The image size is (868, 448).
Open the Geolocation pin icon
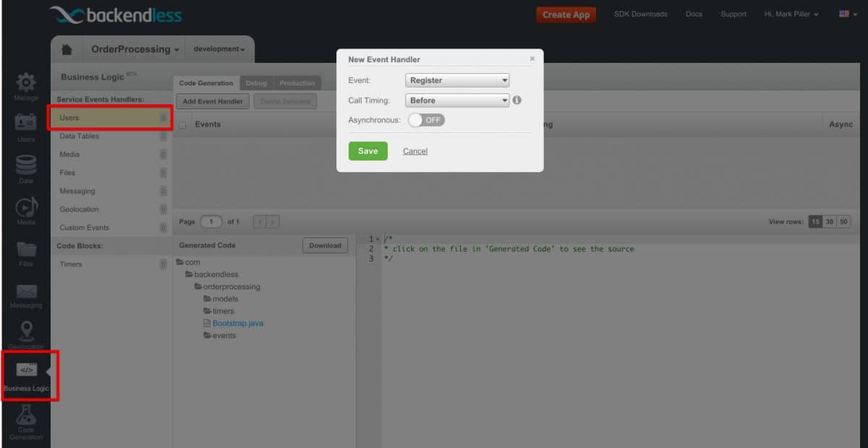[x=26, y=331]
